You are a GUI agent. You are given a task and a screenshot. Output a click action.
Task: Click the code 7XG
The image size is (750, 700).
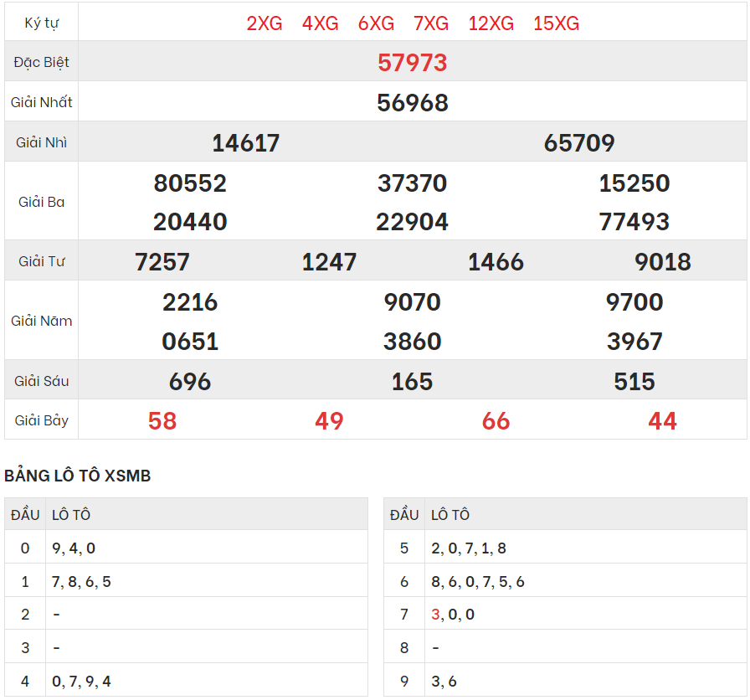(431, 23)
